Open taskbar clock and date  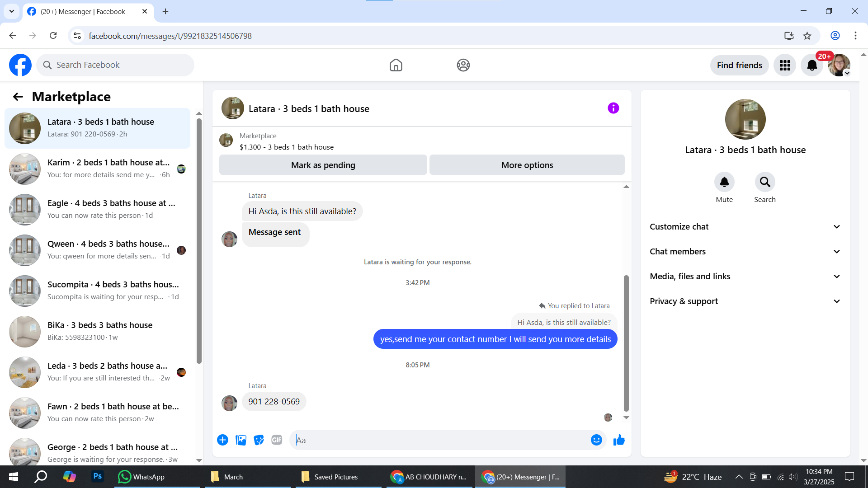click(819, 477)
